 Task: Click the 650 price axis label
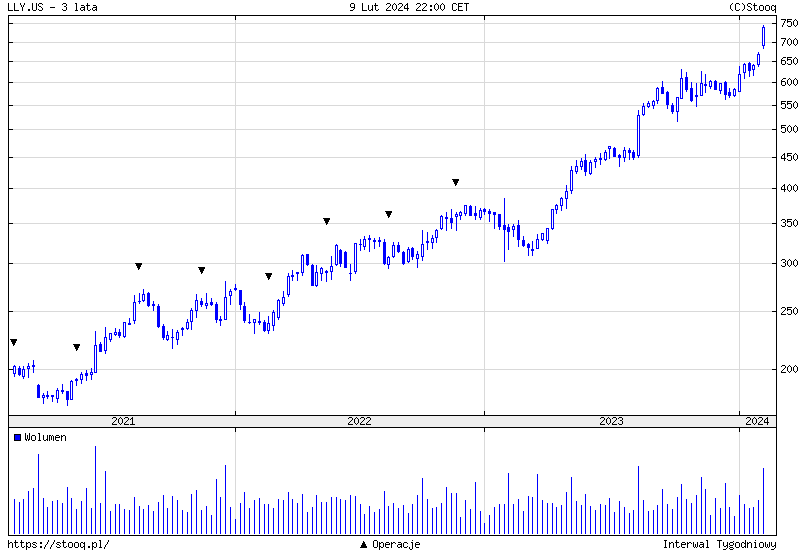pos(789,61)
